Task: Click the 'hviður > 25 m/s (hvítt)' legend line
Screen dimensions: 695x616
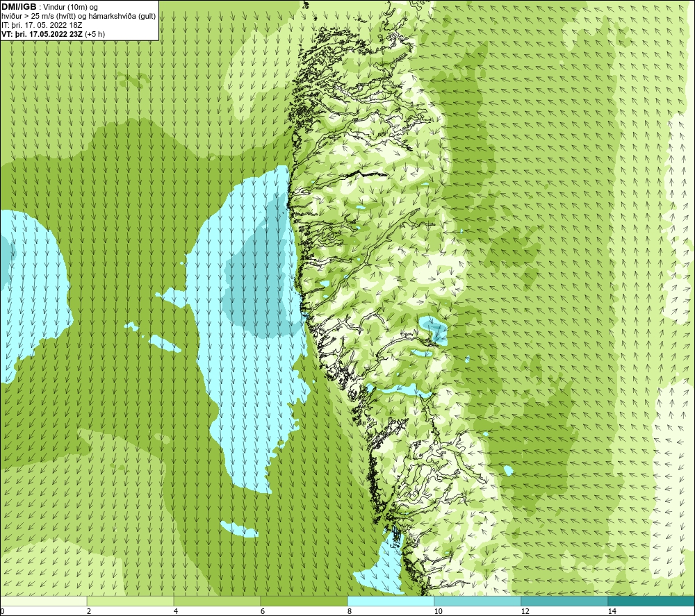Action: pyautogui.click(x=79, y=17)
